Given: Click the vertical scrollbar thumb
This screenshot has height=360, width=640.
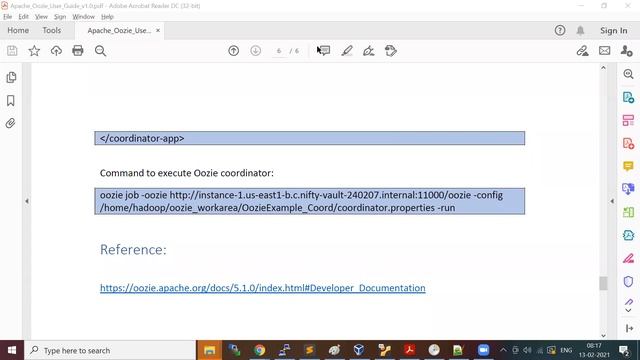Looking at the screenshot, I should tap(603, 283).
